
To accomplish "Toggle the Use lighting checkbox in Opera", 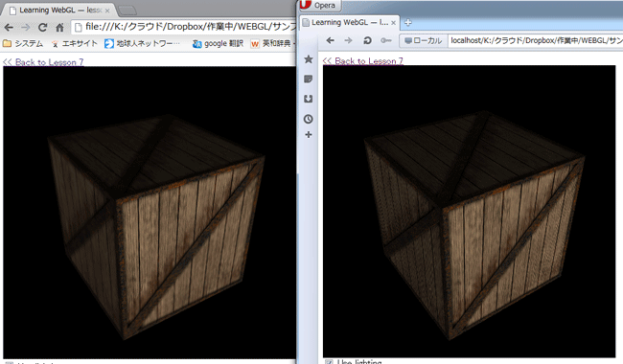I will (329, 362).
